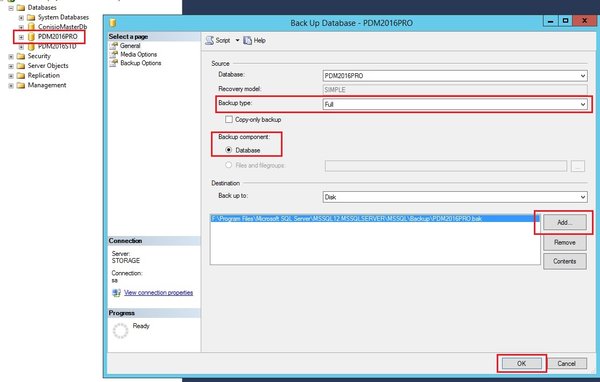Image resolution: width=600 pixels, height=382 pixels.
Task: Expand the PDM2016PRO database node
Action: (21, 37)
